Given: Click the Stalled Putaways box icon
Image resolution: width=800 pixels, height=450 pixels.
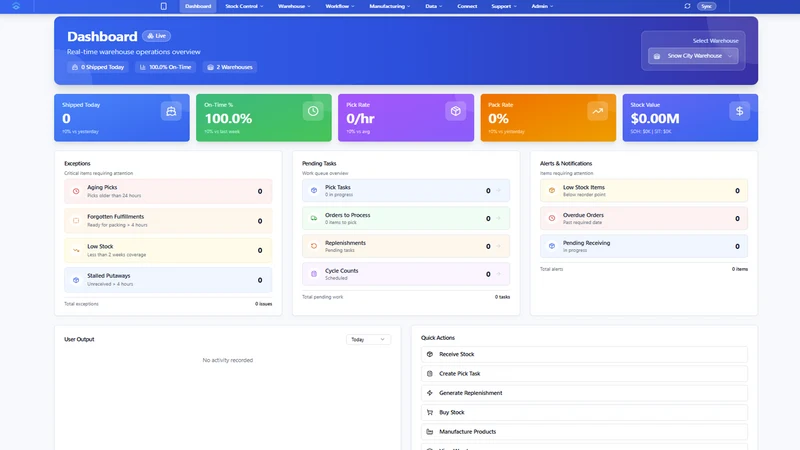Looking at the screenshot, I should [76, 280].
